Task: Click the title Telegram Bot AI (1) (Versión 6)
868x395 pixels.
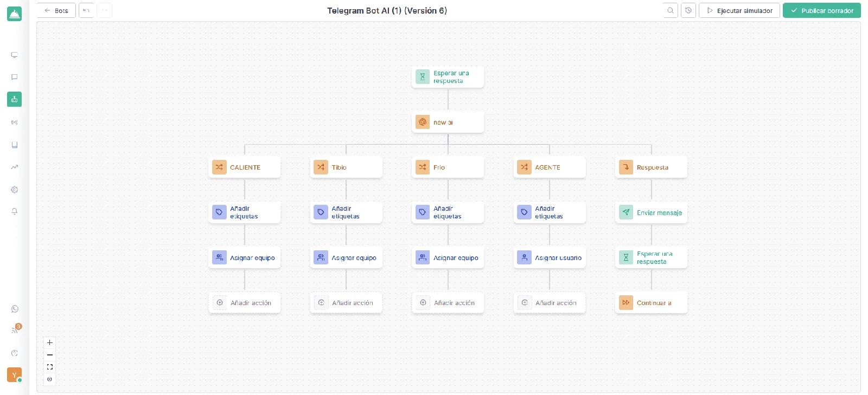Action: click(x=387, y=11)
